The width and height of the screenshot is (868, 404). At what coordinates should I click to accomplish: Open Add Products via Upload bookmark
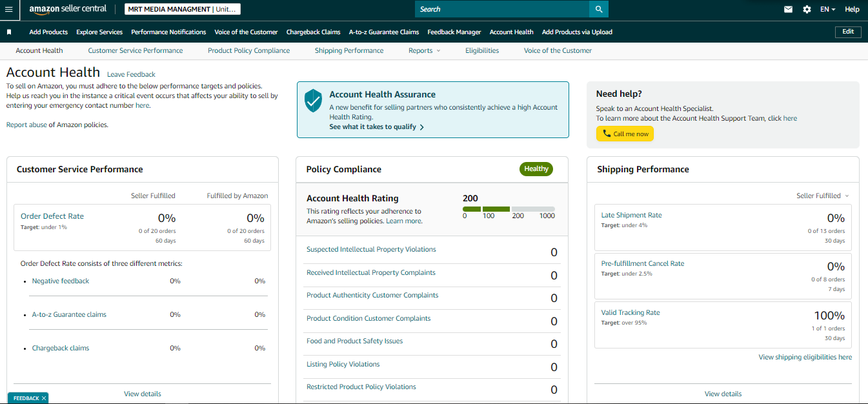577,32
